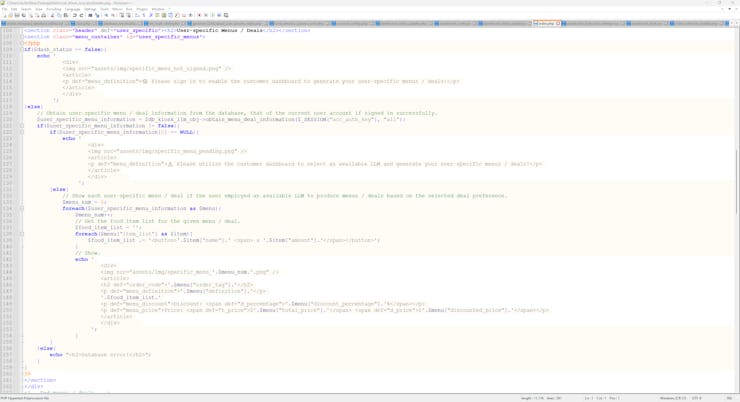Open Find dialog from toolbar
740x402 pixels.
point(90,15)
